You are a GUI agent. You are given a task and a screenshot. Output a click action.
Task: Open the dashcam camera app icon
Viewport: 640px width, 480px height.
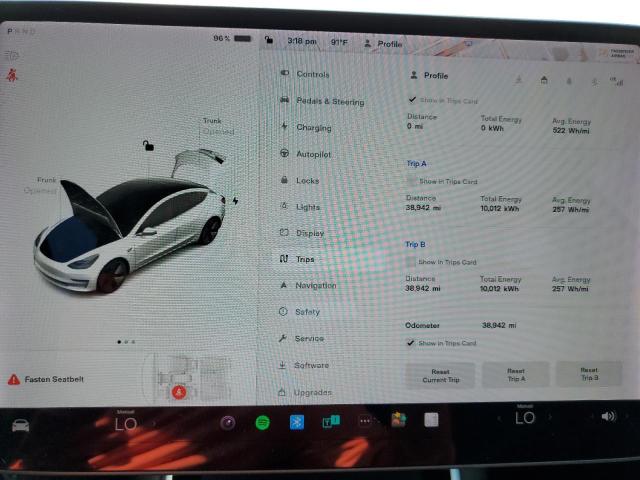[x=228, y=422]
